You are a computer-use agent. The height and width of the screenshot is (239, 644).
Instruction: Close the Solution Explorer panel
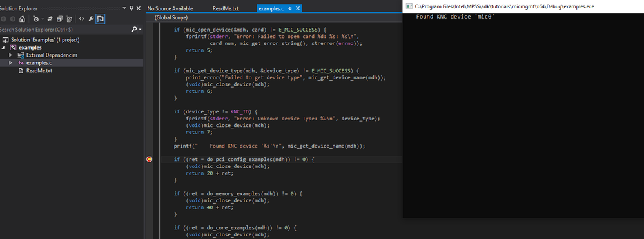[x=139, y=8]
